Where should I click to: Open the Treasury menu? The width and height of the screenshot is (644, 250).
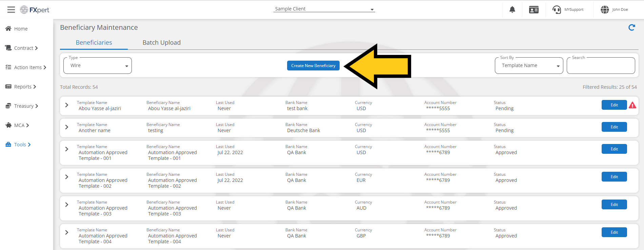26,106
